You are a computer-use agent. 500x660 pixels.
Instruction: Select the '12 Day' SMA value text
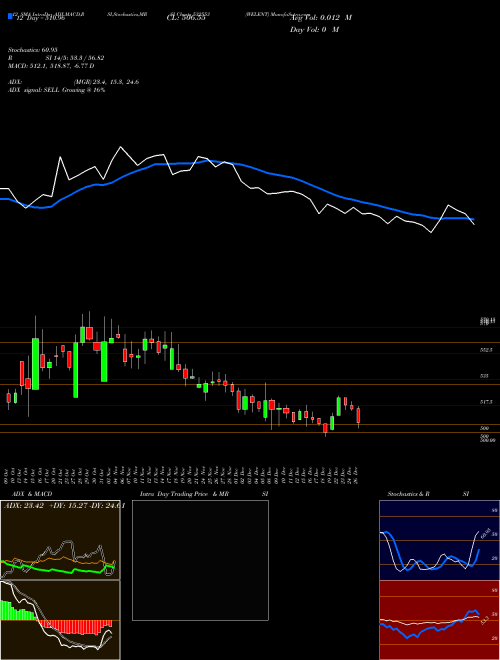40,18
